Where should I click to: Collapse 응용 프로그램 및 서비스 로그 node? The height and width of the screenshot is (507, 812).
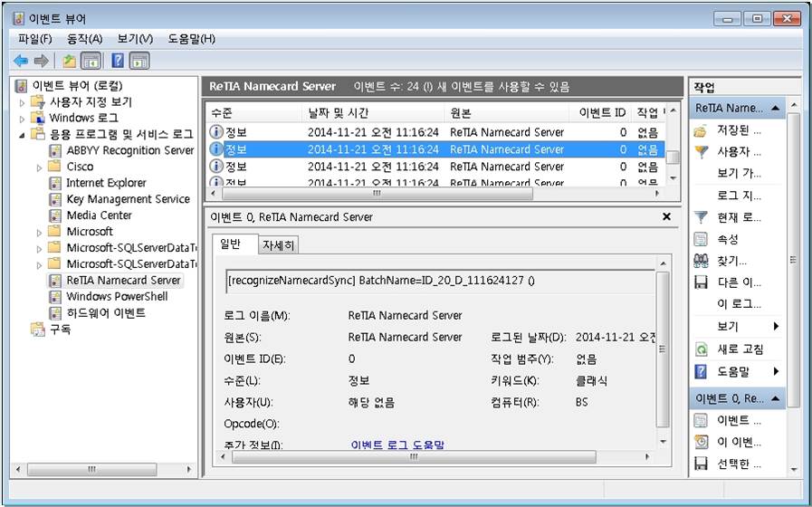point(22,135)
